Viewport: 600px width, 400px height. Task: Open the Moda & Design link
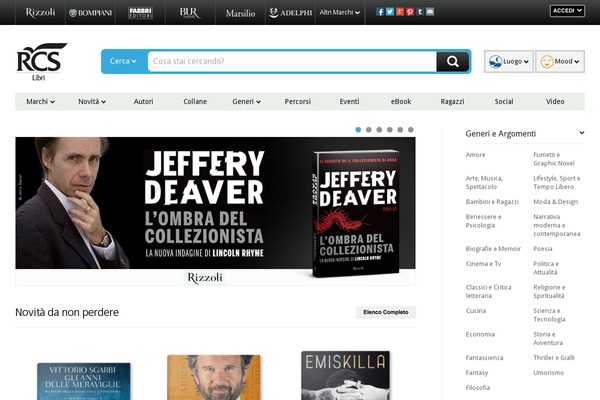click(x=556, y=202)
